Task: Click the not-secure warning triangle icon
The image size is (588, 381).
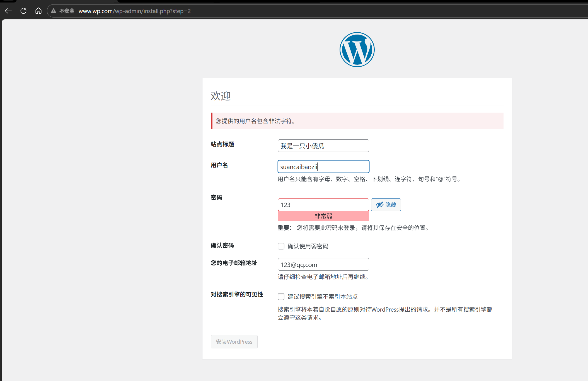Action: coord(54,11)
